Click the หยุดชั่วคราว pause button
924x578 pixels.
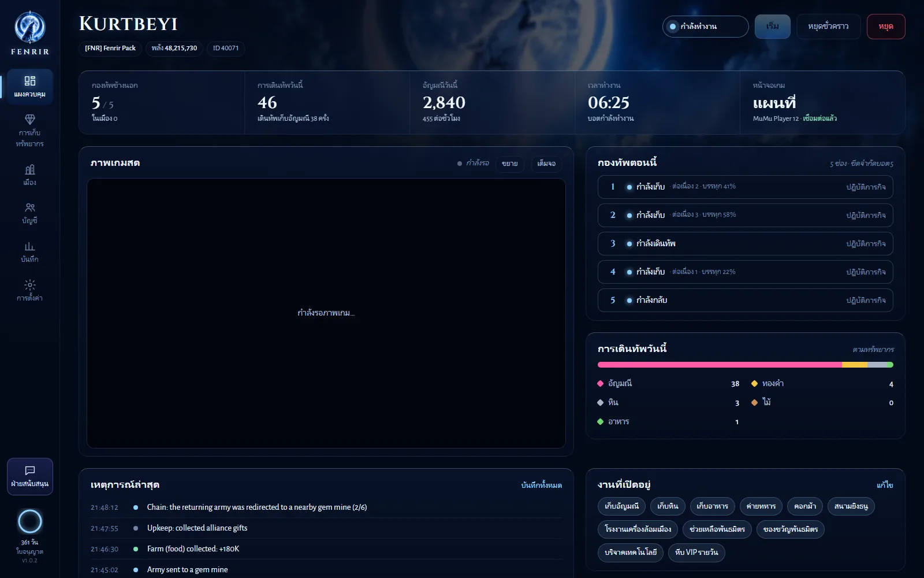(x=828, y=27)
